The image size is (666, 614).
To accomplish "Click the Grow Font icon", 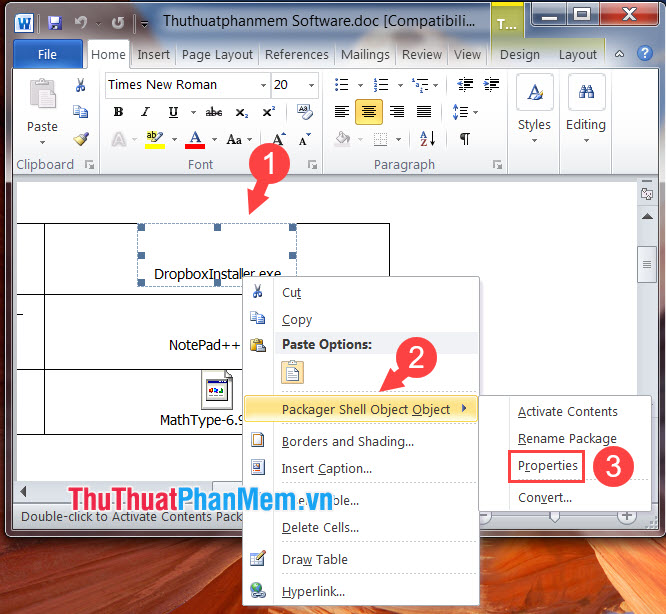I will [278, 139].
